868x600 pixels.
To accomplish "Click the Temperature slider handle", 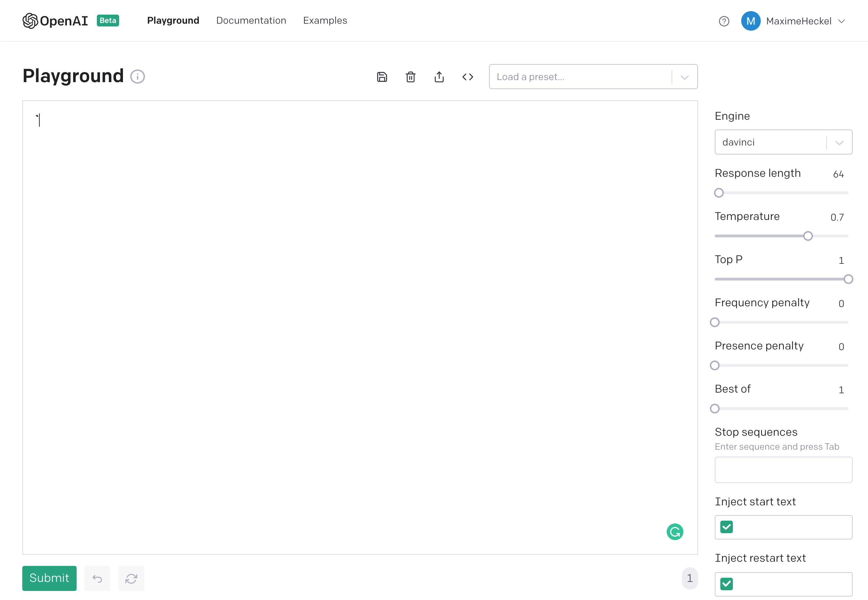I will [x=808, y=236].
